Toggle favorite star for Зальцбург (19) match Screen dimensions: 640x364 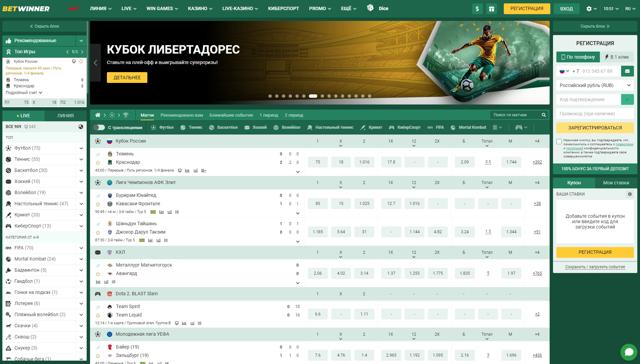point(98,356)
